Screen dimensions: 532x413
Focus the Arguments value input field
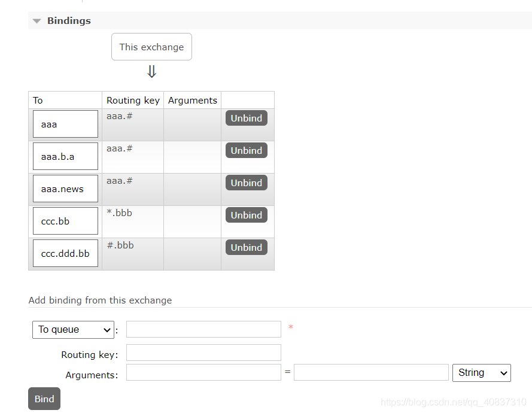click(371, 372)
